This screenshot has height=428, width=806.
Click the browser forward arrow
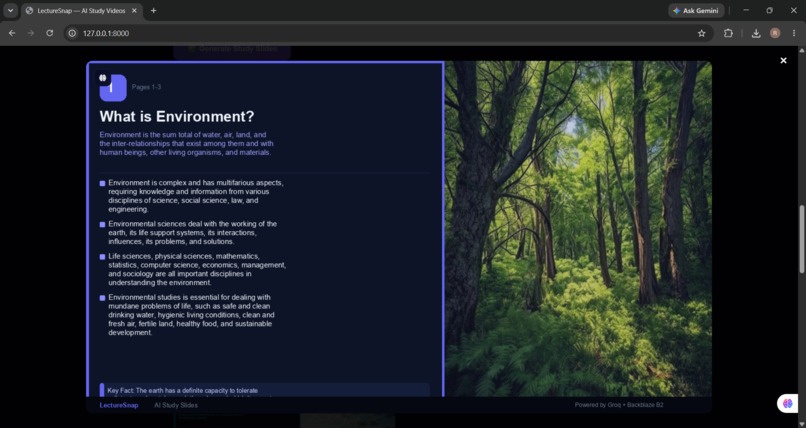coord(31,33)
